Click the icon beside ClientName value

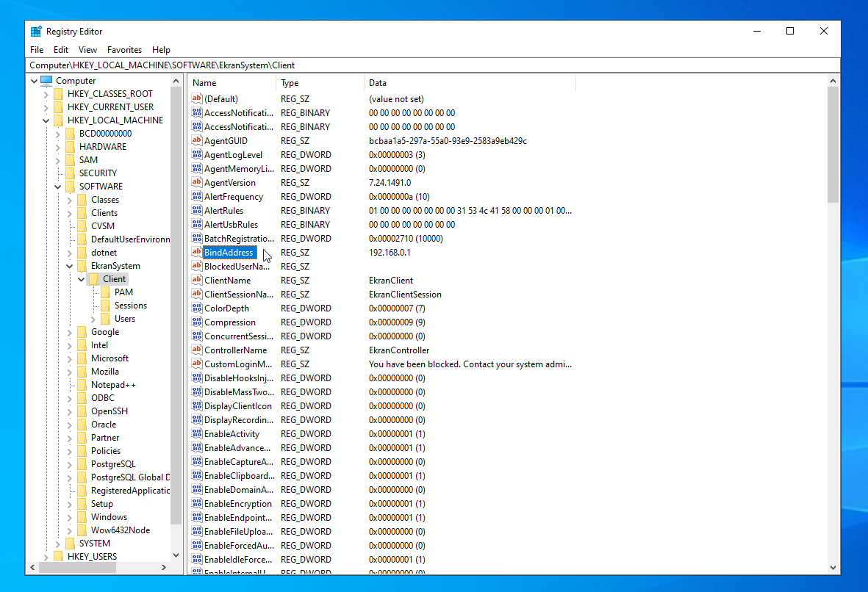pos(196,280)
